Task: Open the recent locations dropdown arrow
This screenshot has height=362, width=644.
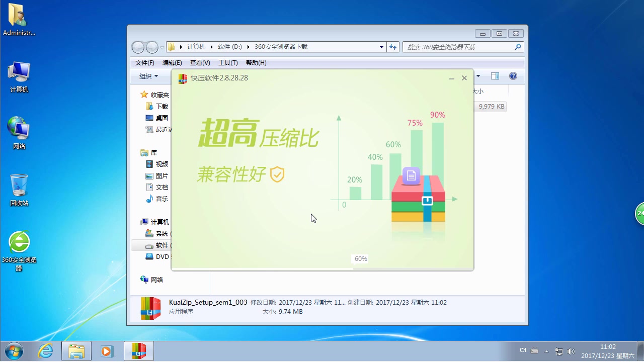Action: [162, 47]
